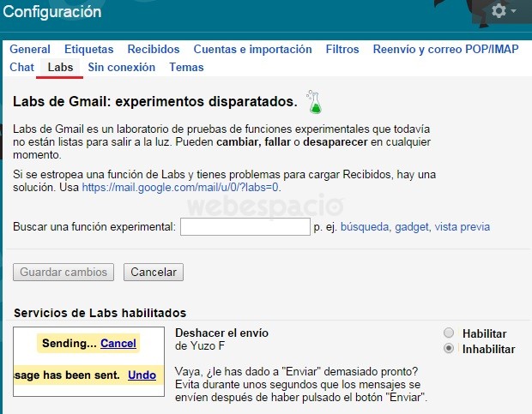The width and height of the screenshot is (532, 414).
Task: Open the General settings tab
Action: [x=30, y=49]
